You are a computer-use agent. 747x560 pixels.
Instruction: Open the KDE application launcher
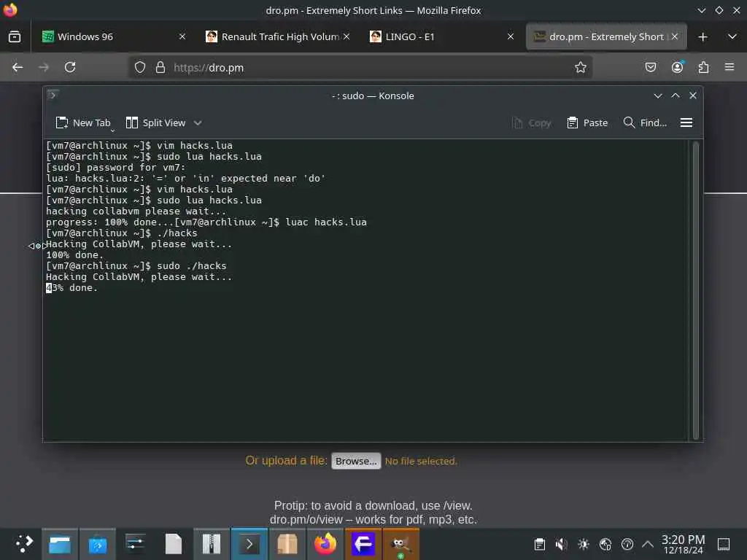[x=24, y=544]
